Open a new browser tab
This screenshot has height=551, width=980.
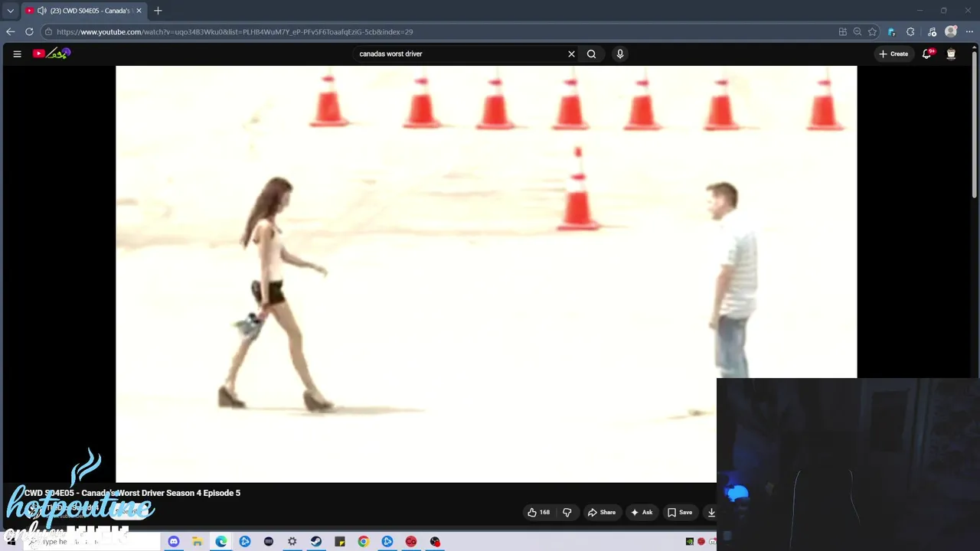[158, 11]
